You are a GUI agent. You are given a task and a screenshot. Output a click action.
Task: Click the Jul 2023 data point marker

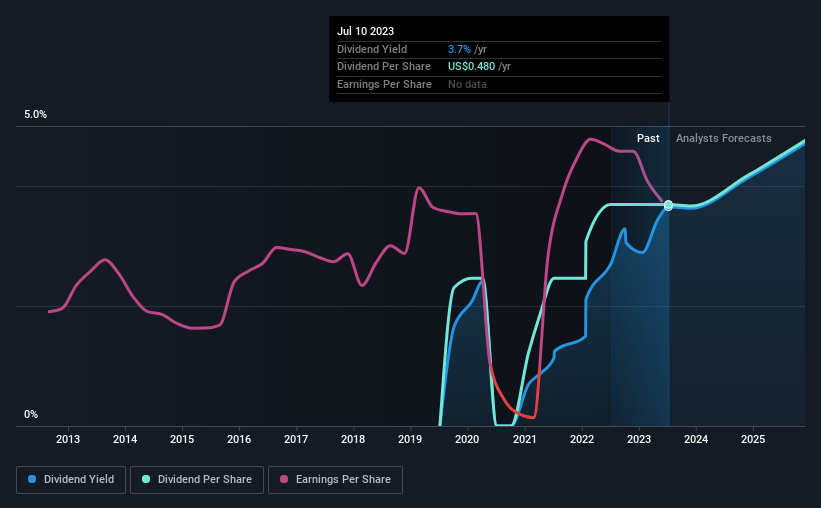coord(669,205)
